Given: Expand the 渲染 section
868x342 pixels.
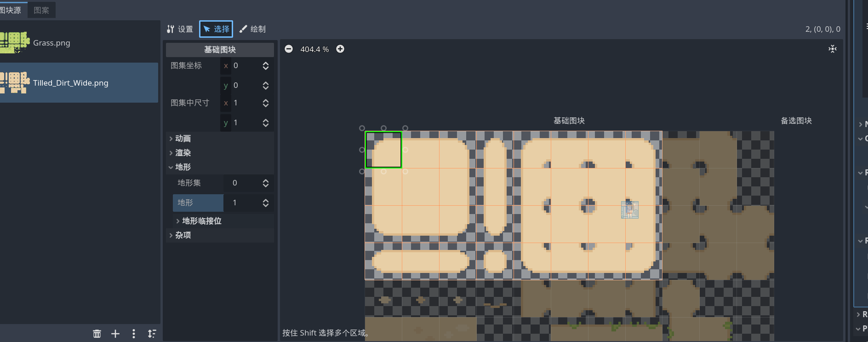Looking at the screenshot, I should (183, 153).
